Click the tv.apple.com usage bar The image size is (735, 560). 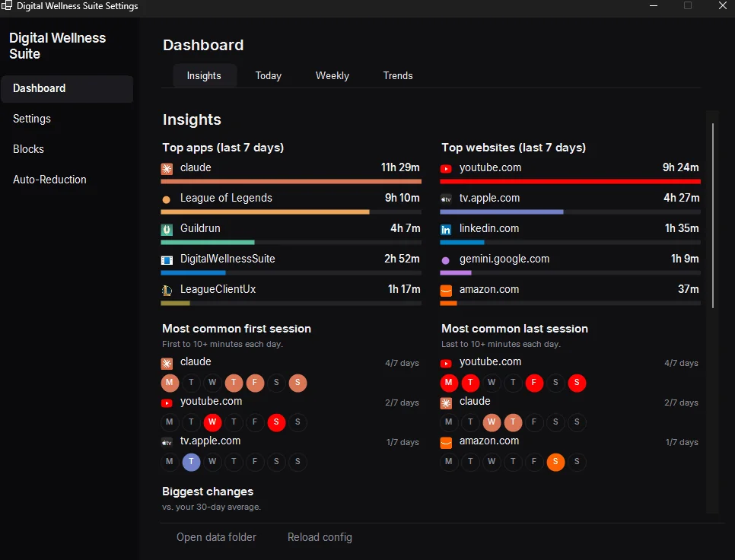pos(570,212)
